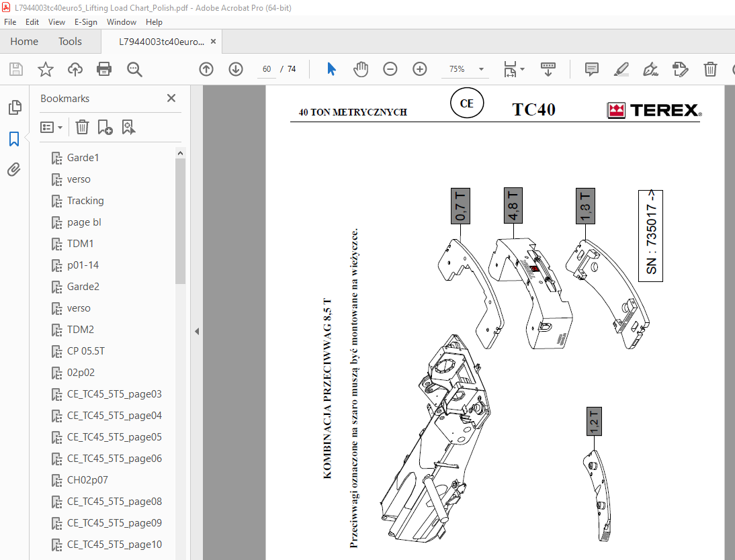
Task: Toggle the Bookmarks panel icon
Action: [x=14, y=139]
